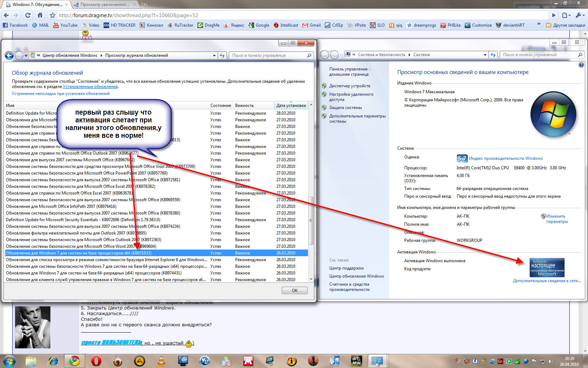Viewport: 588px width, 368px height.
Task: Select the KB974431 Windows 7 update row
Action: point(156,273)
